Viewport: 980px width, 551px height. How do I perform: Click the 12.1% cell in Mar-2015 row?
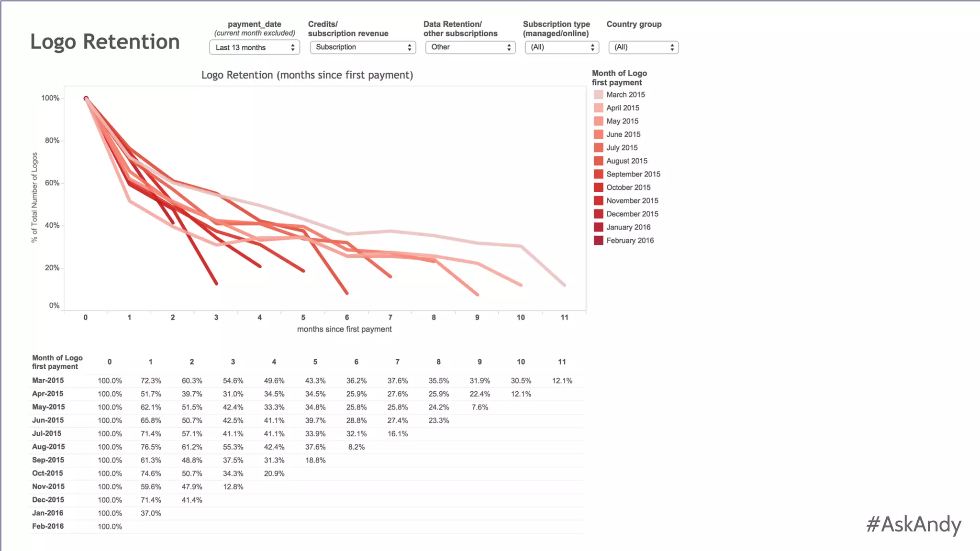(x=562, y=381)
